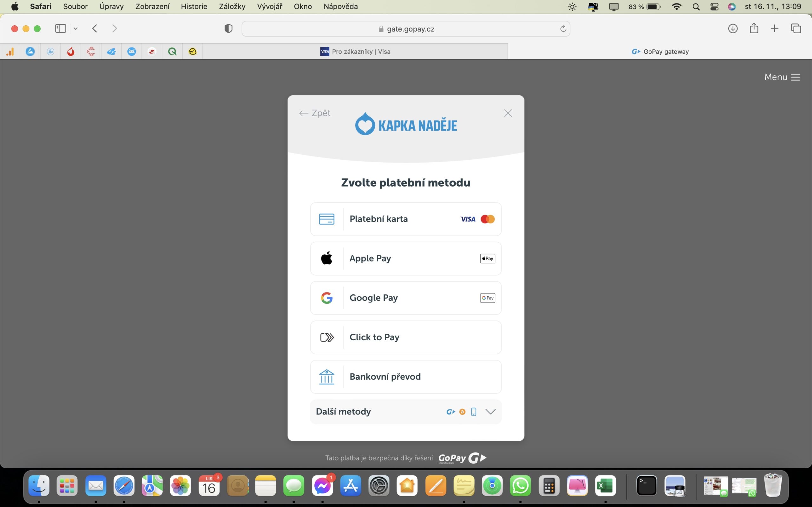Select the Apple Pay option
This screenshot has width=812, height=507.
point(405,259)
